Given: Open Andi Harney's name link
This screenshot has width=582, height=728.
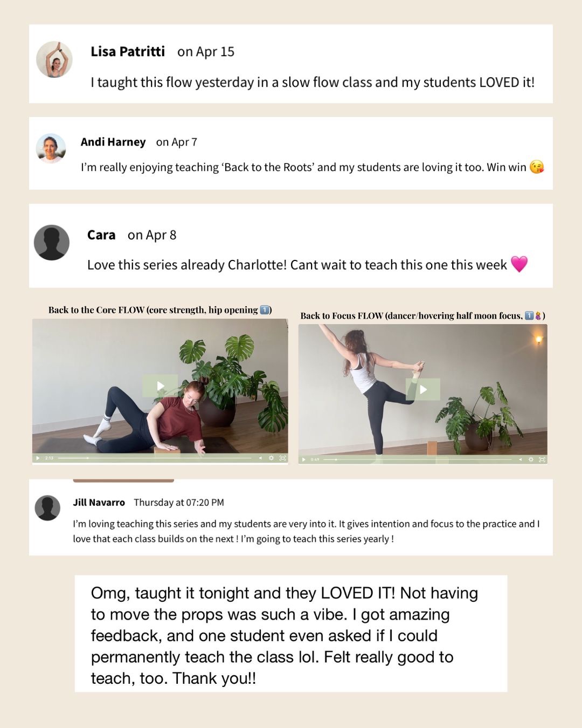Looking at the screenshot, I should click(x=113, y=142).
